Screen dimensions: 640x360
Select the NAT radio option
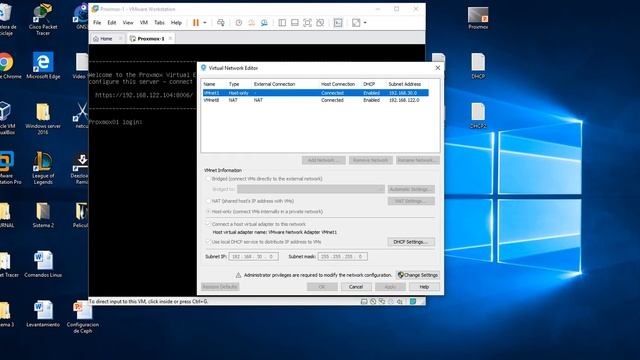coord(208,201)
